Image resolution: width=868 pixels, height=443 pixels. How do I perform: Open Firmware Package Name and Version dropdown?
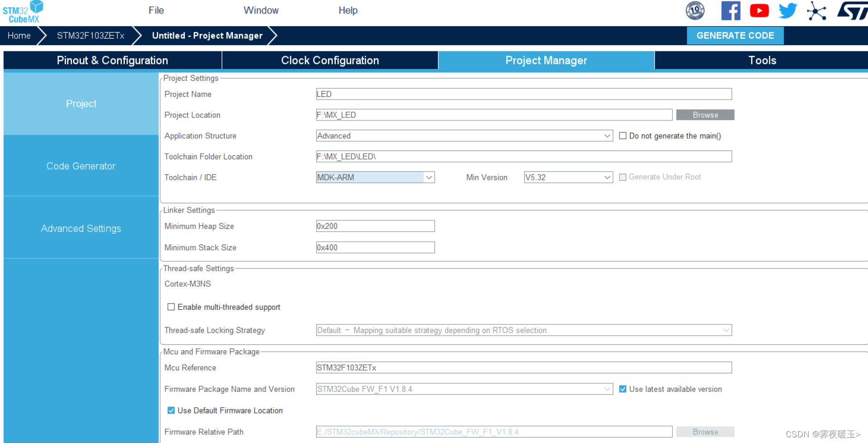pos(464,389)
